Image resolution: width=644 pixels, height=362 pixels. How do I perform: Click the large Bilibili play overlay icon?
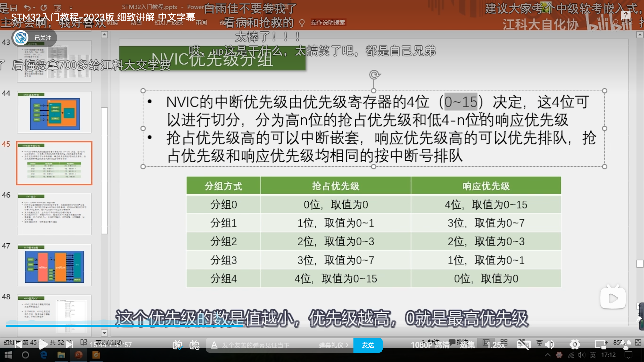point(613,298)
